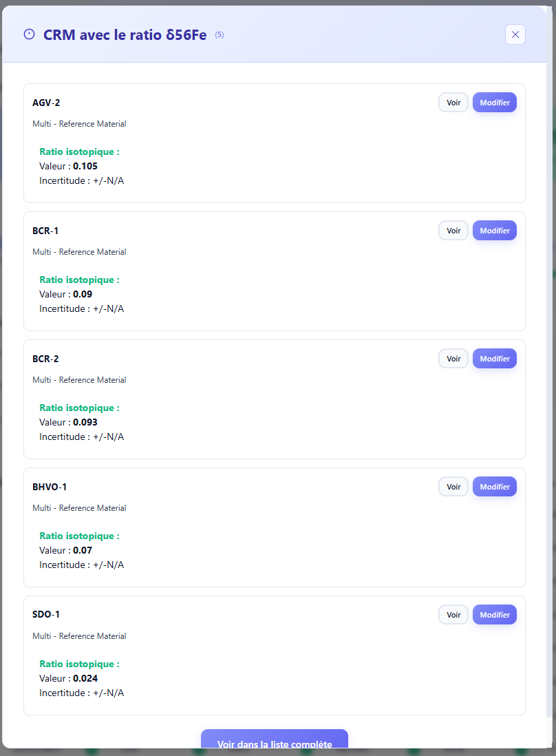The width and height of the screenshot is (556, 756).
Task: Click the clock icon beside the dialog title
Action: tap(28, 34)
